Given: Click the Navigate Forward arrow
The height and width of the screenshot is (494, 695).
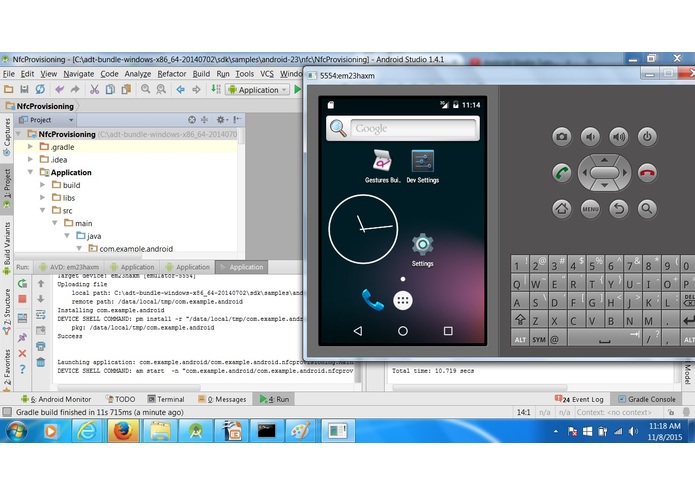Looking at the screenshot, I should pyautogui.click(x=196, y=89).
